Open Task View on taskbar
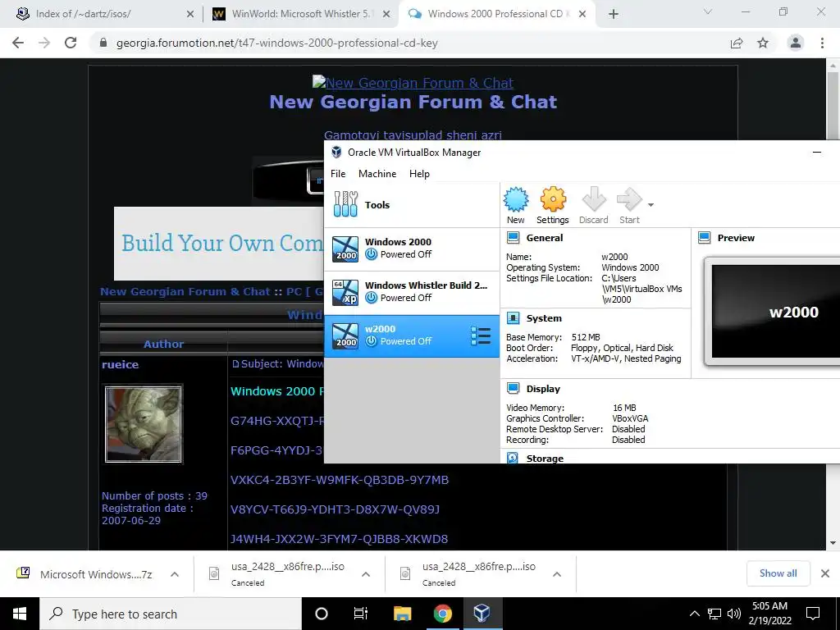Viewport: 840px width, 630px height. [361, 614]
